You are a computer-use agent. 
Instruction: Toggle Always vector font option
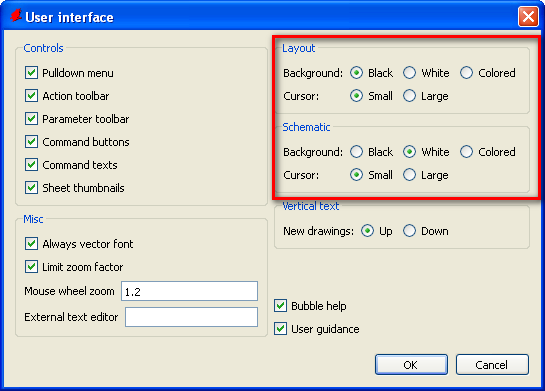point(31,244)
